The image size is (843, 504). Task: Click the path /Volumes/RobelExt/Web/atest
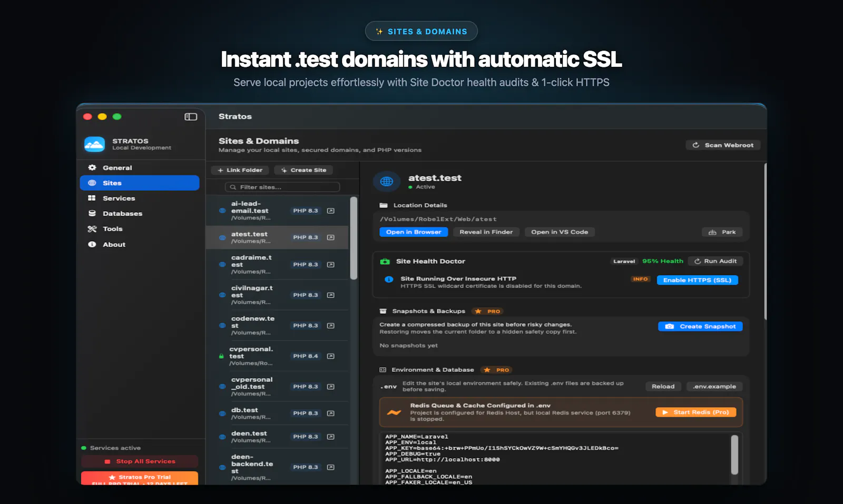point(438,219)
